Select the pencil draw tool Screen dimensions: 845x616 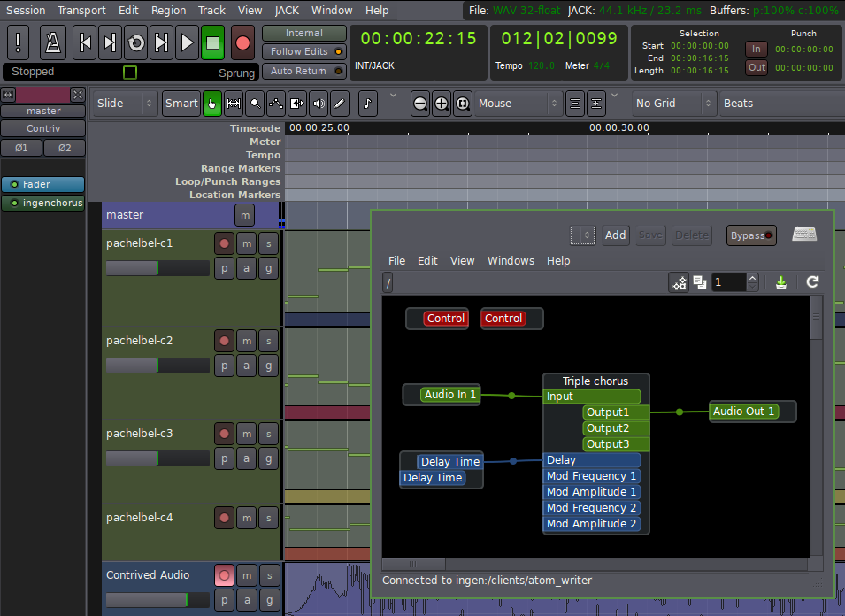click(x=340, y=104)
